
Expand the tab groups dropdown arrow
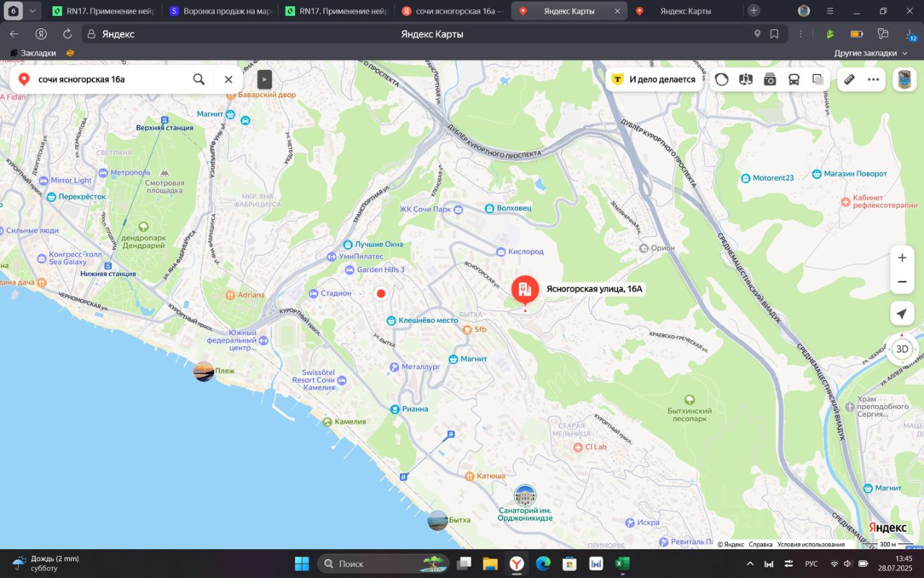point(32,11)
